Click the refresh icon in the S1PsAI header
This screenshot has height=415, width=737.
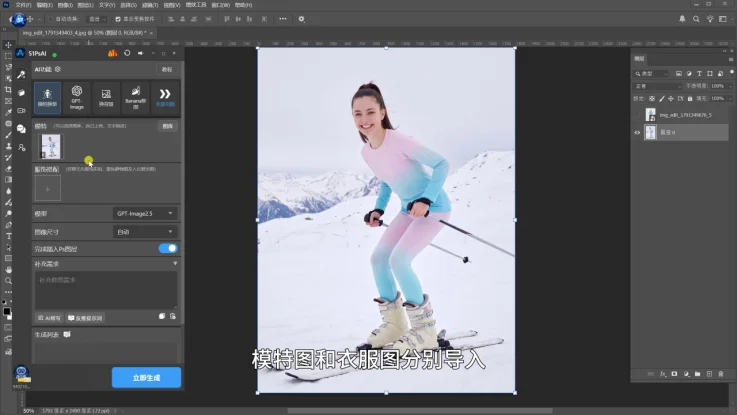click(x=127, y=53)
